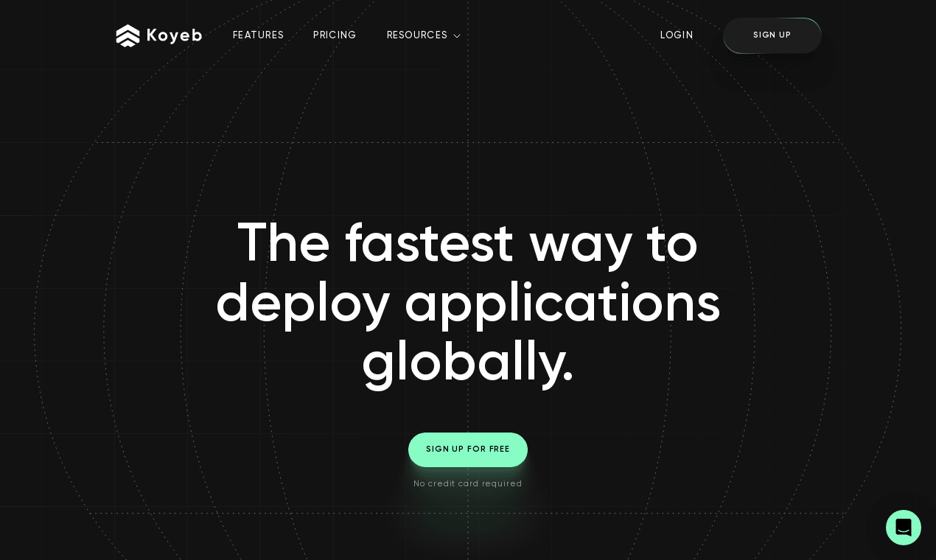936x560 pixels.
Task: Open the Intercom chat widget
Action: 904,528
